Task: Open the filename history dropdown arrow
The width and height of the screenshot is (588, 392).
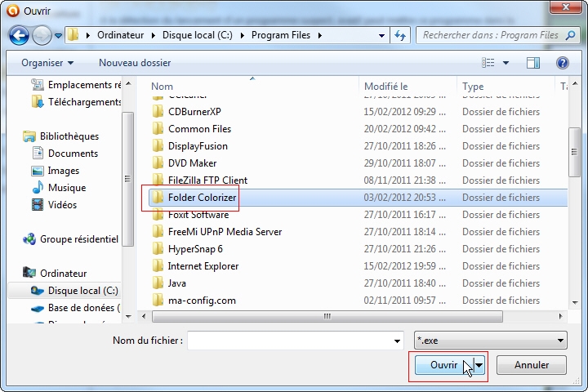Action: 397,341
